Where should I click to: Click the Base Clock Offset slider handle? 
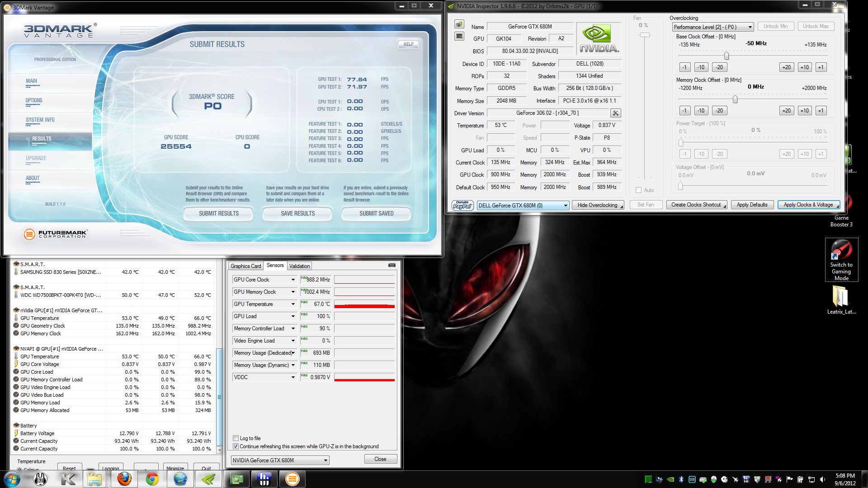[726, 56]
